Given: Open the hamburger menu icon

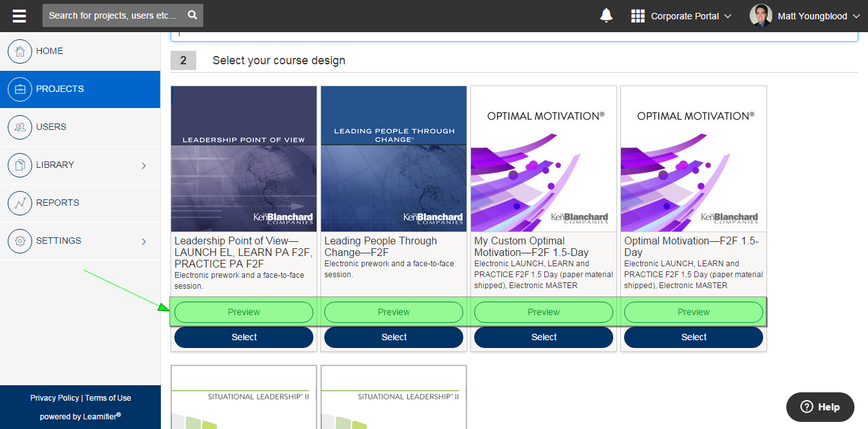Looking at the screenshot, I should click(x=19, y=16).
